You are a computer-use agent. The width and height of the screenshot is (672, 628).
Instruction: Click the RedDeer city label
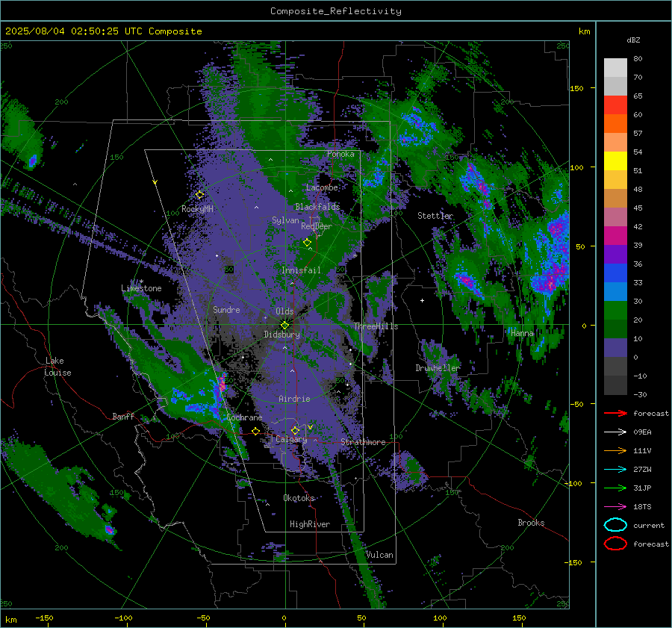(x=317, y=226)
